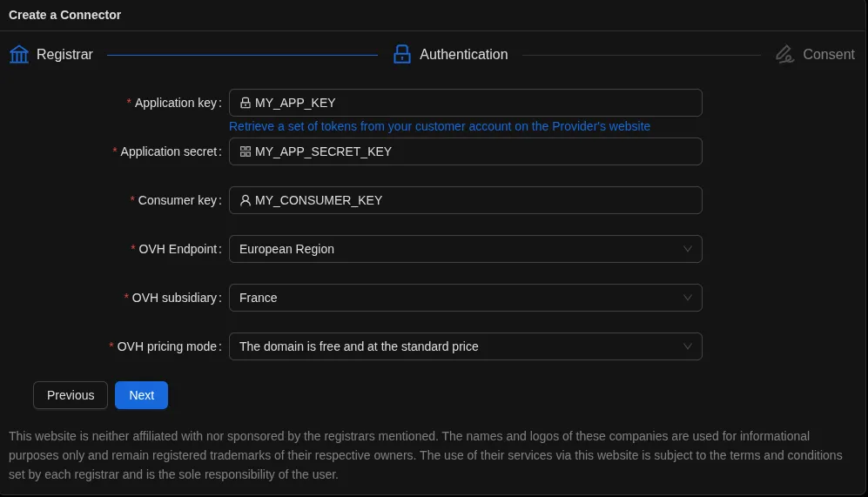Switch to the Authentication step
The height and width of the screenshot is (497, 868).
coord(463,55)
